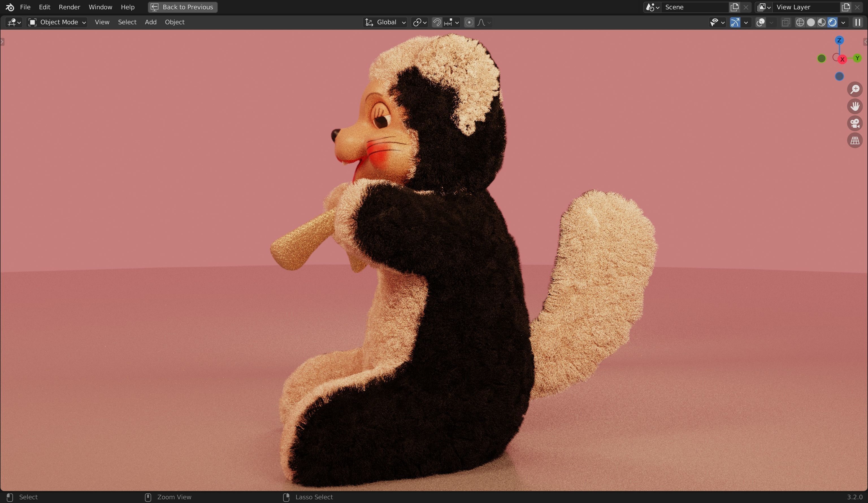Viewport: 868px width, 503px height.
Task: Click the Back to Previous button
Action: [183, 7]
